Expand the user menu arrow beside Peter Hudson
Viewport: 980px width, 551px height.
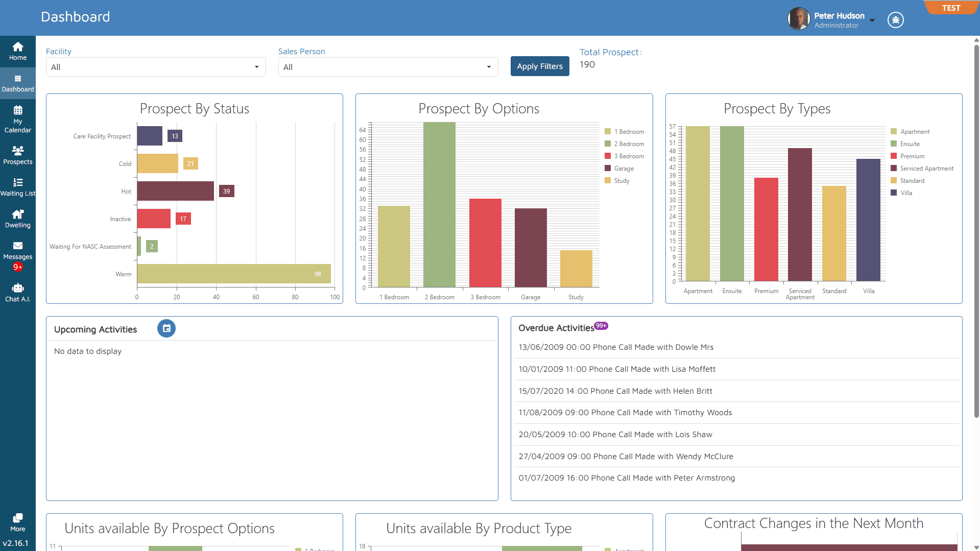tap(872, 20)
